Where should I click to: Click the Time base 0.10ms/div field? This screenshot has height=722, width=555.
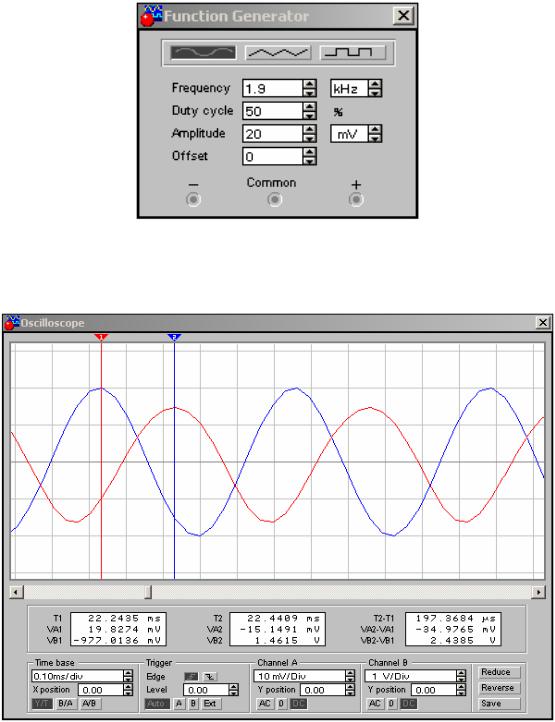[x=77, y=676]
